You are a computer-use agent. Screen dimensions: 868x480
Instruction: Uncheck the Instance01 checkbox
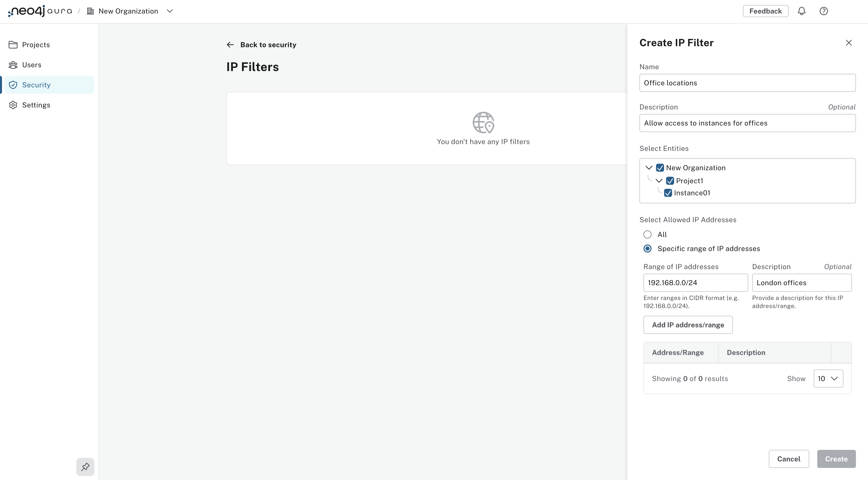pyautogui.click(x=668, y=193)
